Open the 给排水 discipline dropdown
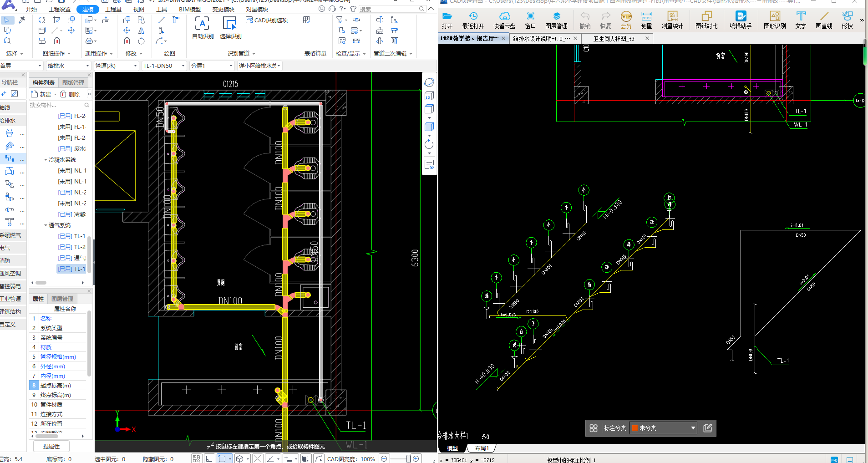The width and height of the screenshot is (868, 463). (x=68, y=66)
